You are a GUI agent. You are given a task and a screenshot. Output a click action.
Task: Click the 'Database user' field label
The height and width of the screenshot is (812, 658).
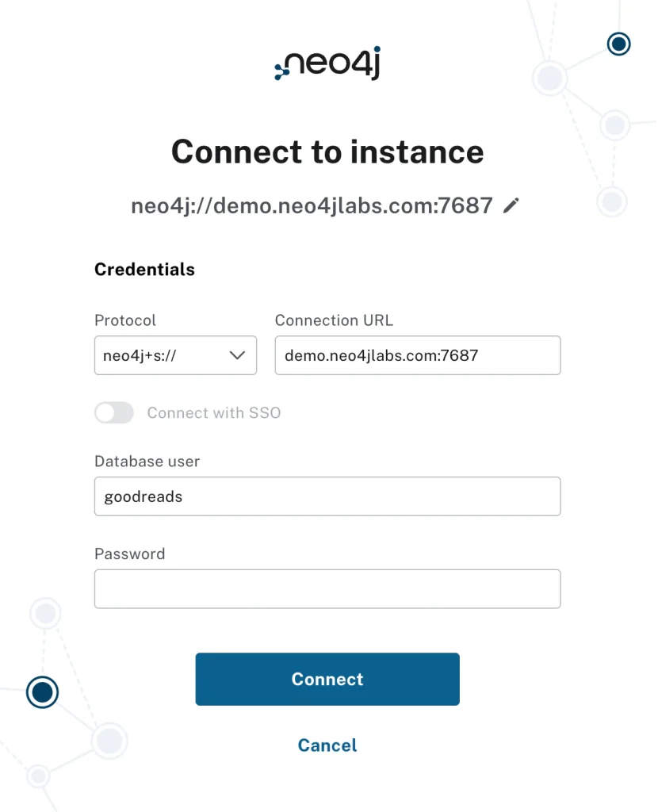147,462
